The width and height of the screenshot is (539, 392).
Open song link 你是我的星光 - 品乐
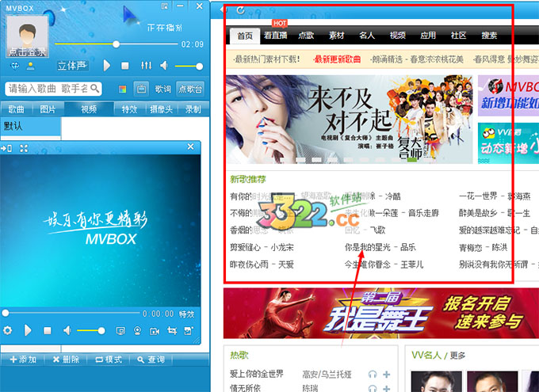[380, 247]
